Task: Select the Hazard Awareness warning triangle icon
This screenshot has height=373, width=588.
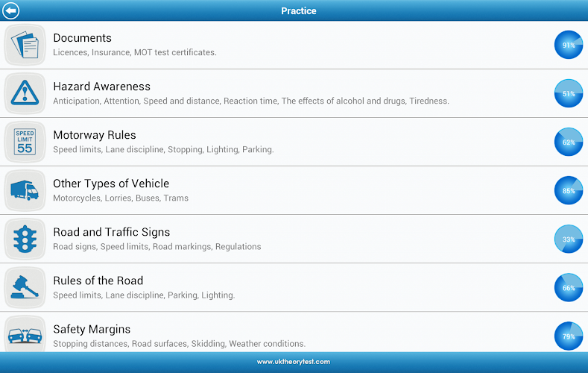Action: [x=25, y=93]
